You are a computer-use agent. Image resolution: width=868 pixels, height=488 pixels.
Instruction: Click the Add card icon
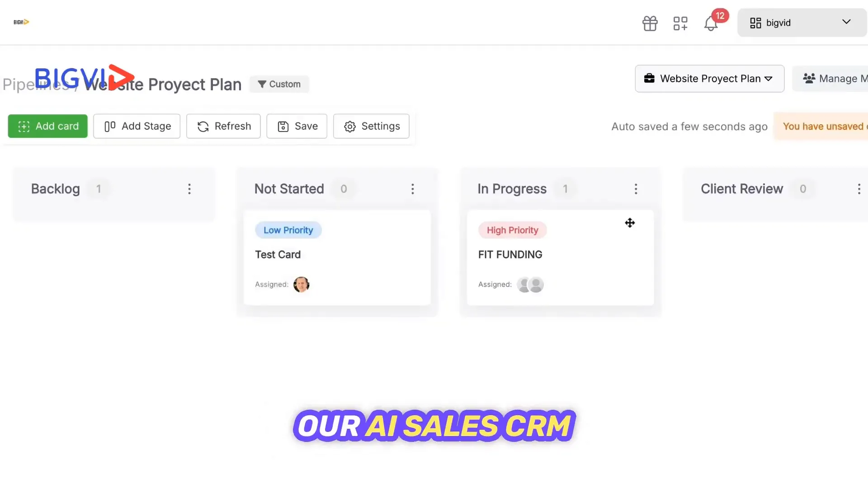pos(23,126)
